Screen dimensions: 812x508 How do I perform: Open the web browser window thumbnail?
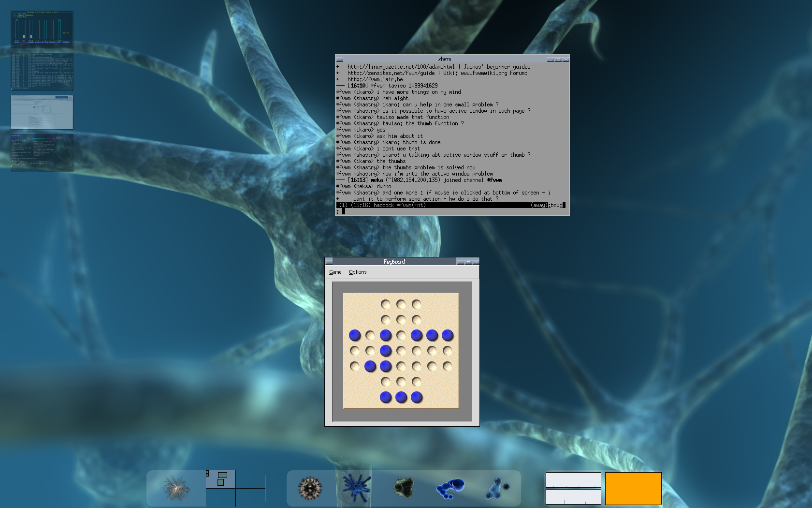42,112
